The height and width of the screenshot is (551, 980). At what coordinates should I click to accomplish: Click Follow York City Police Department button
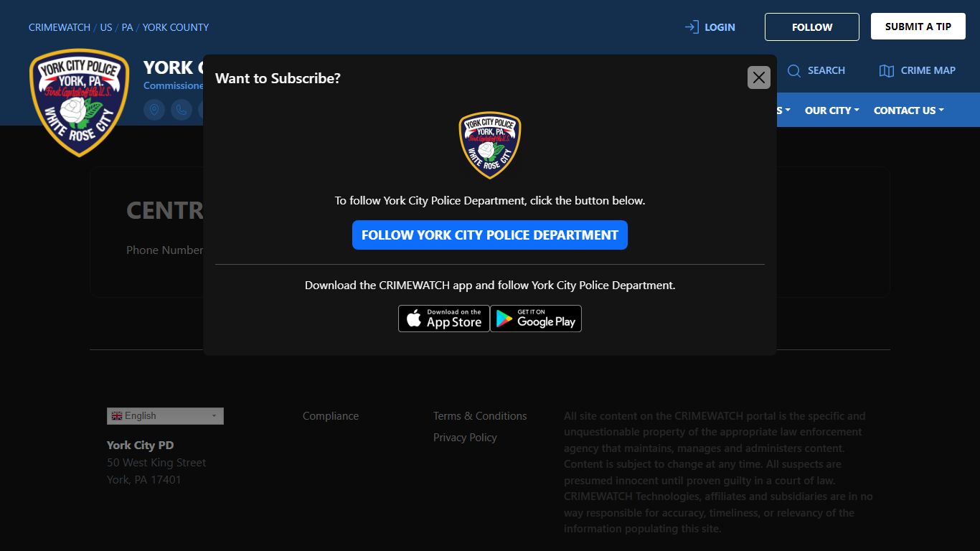[x=490, y=235]
